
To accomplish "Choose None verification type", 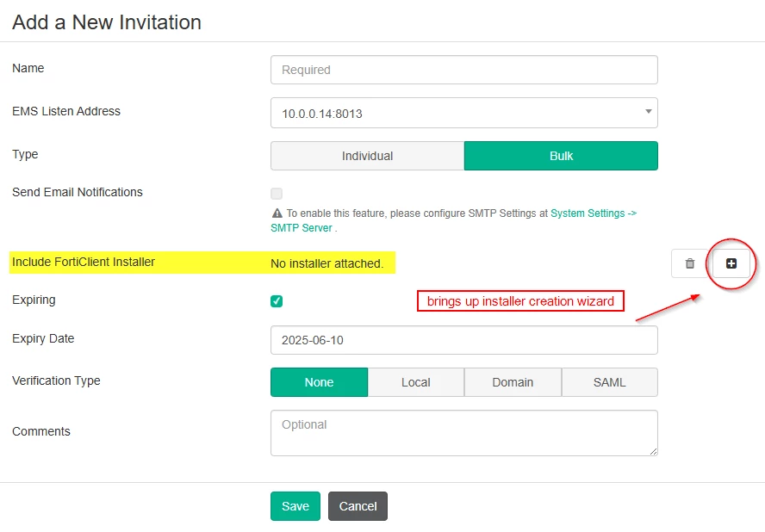I will (319, 382).
